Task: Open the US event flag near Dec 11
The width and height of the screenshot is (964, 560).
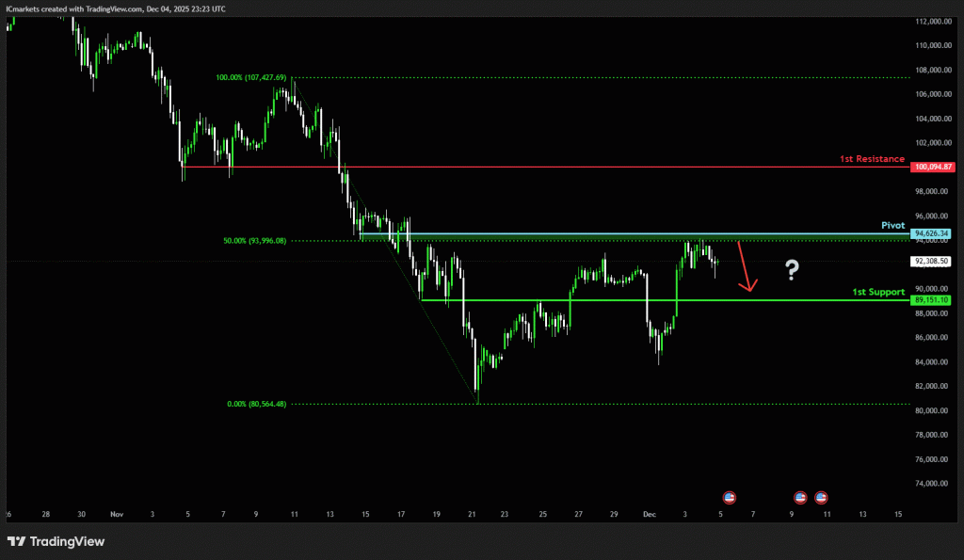Action: pos(821,496)
